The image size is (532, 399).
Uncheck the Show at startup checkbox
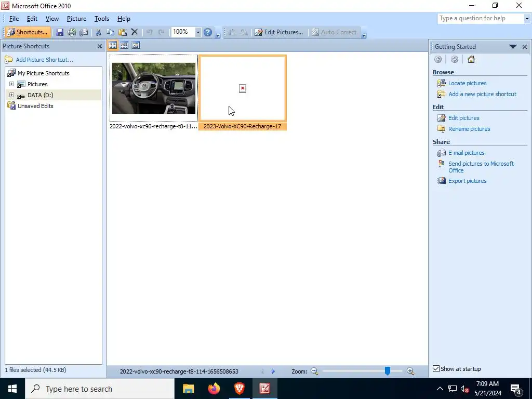click(436, 368)
